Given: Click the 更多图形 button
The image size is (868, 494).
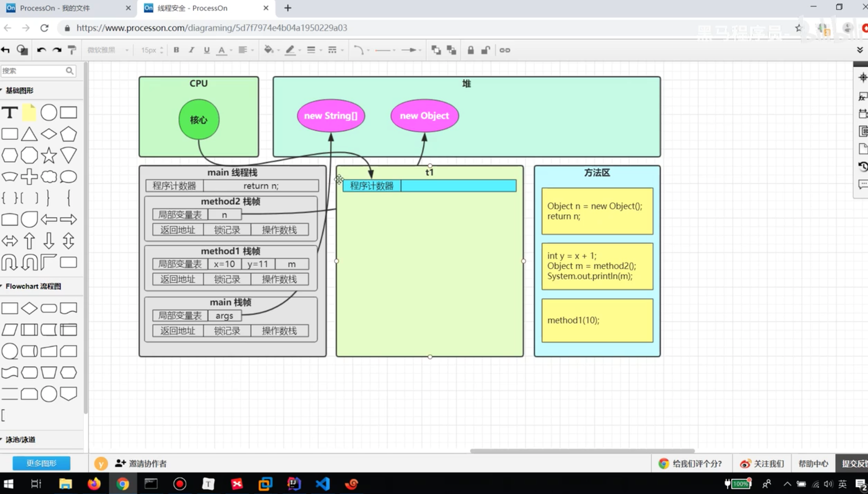Looking at the screenshot, I should tap(41, 463).
